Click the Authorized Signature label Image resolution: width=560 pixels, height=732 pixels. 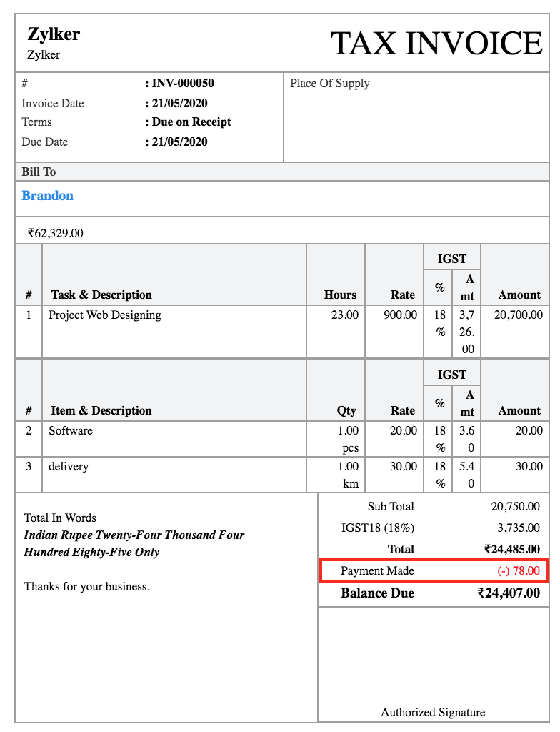pyautogui.click(x=433, y=712)
